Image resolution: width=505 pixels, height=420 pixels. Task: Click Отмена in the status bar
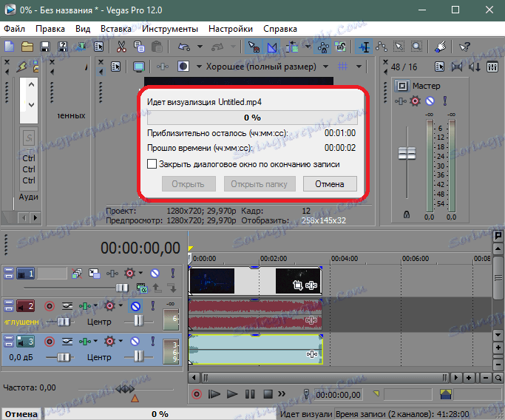tap(21, 414)
